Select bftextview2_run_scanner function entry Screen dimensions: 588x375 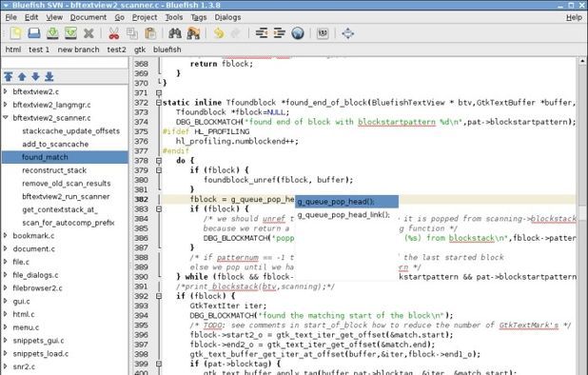(66, 196)
